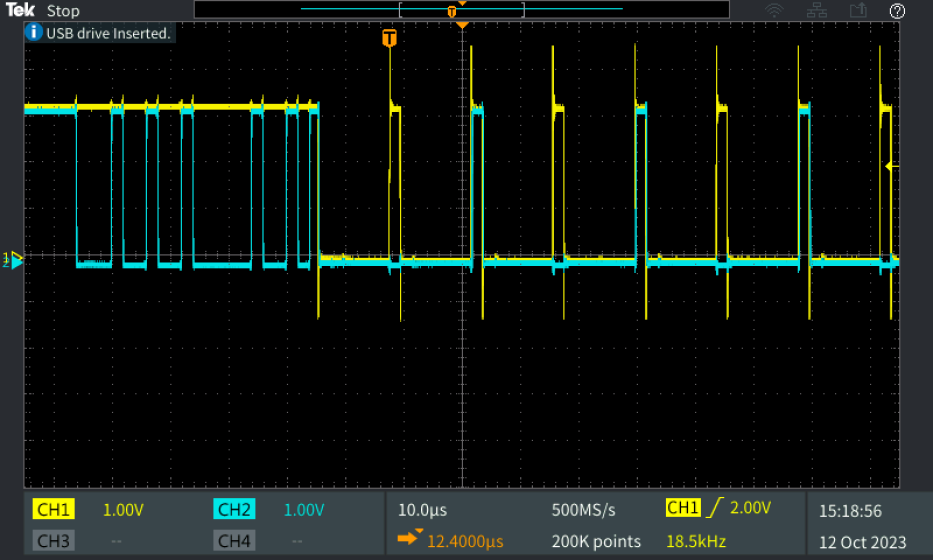Image resolution: width=933 pixels, height=560 pixels.
Task: Open the help question mark icon
Action: [x=897, y=11]
